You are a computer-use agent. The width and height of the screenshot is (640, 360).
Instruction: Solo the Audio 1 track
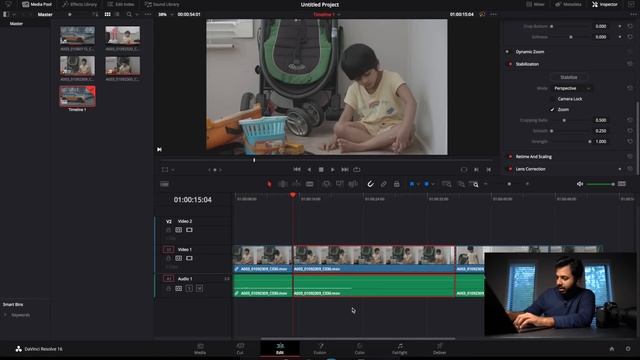tap(189, 289)
